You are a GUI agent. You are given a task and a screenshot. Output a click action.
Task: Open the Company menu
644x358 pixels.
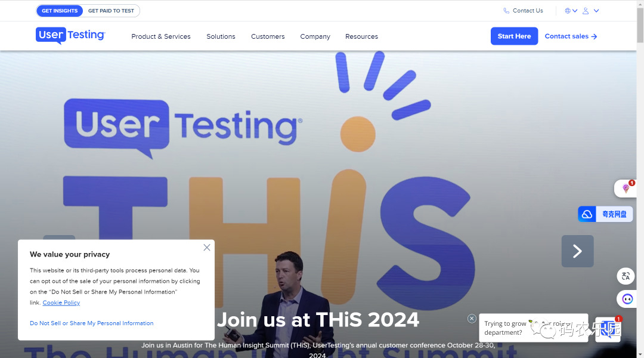315,36
